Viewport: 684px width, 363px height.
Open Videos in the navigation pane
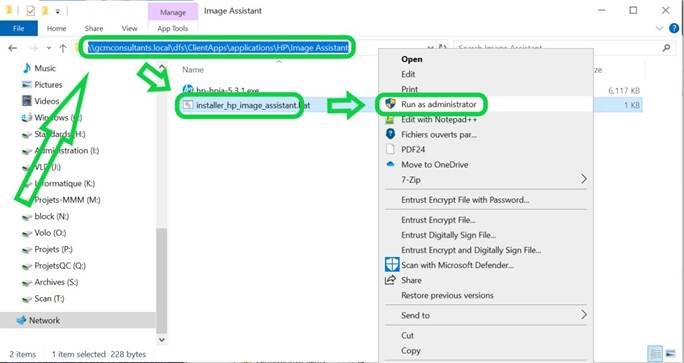point(47,101)
